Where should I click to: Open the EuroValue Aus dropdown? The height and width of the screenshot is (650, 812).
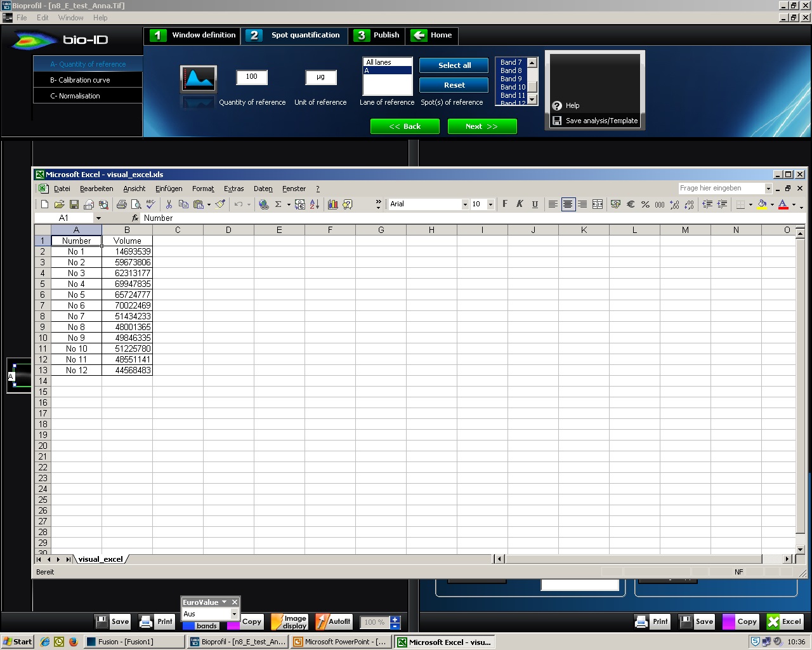(x=234, y=614)
